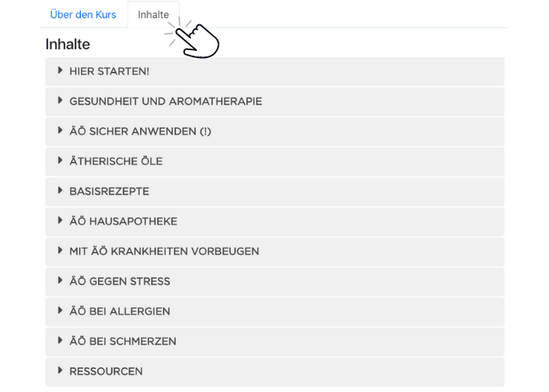Toggle the BASISREZEPTE triangle icon

click(x=60, y=191)
